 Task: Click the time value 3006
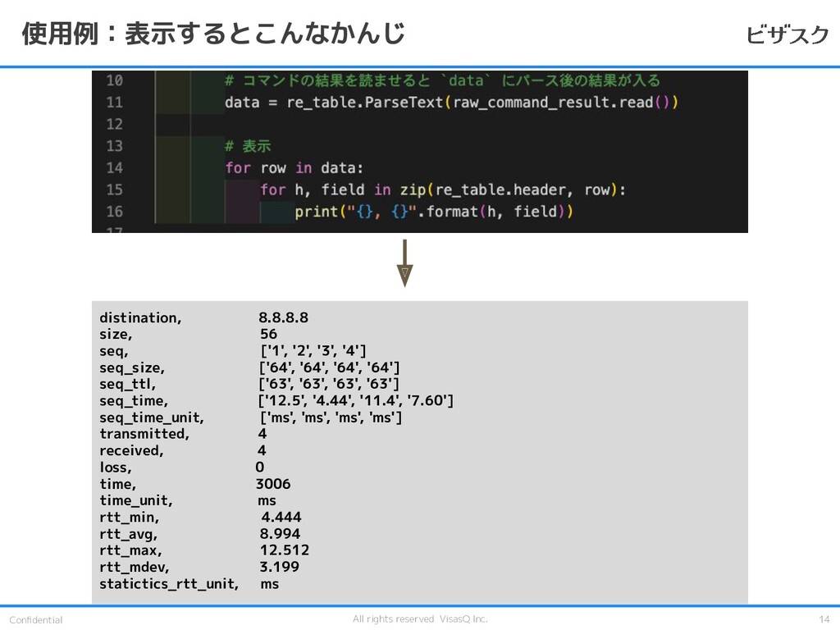(273, 484)
